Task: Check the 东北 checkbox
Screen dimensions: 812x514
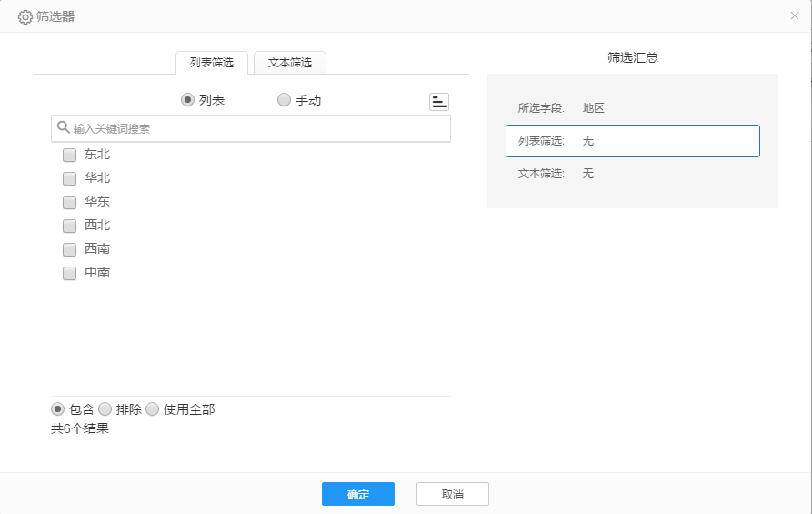Action: (69, 155)
